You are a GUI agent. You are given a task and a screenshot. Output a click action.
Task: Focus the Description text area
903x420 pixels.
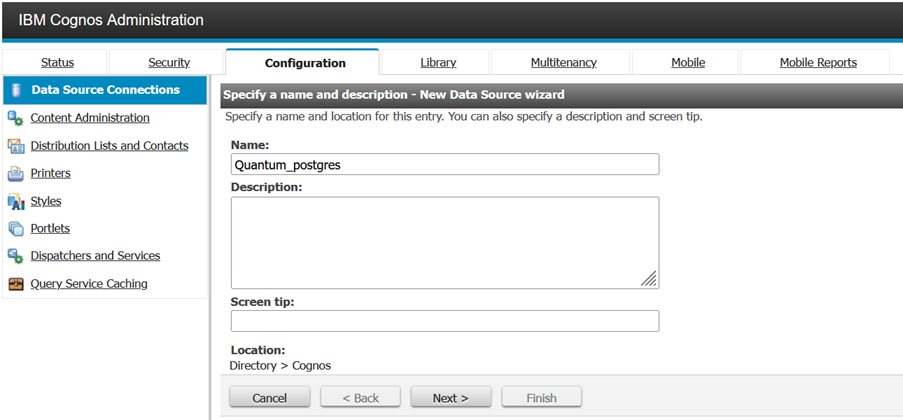pyautogui.click(x=444, y=242)
